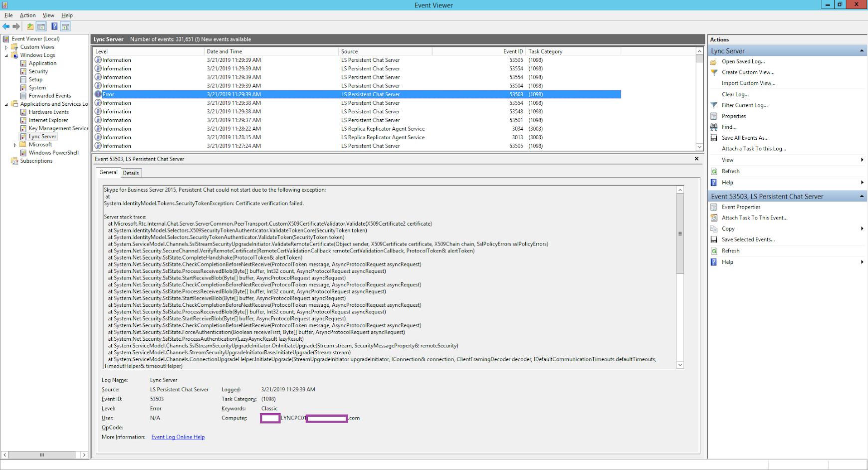The width and height of the screenshot is (868, 470).
Task: Open the Copy submenu arrow in Actions
Action: pyautogui.click(x=862, y=229)
